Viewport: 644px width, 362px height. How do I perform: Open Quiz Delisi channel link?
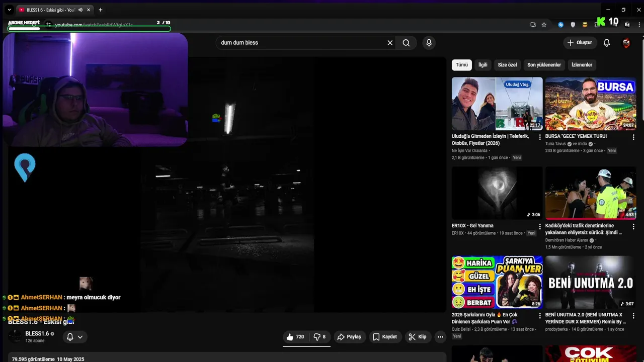(x=461, y=329)
